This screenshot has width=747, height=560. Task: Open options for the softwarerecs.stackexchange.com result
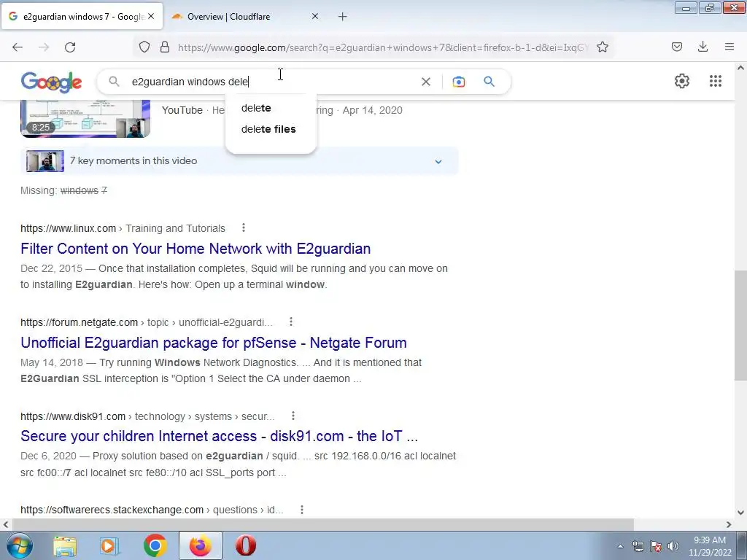[302, 510]
